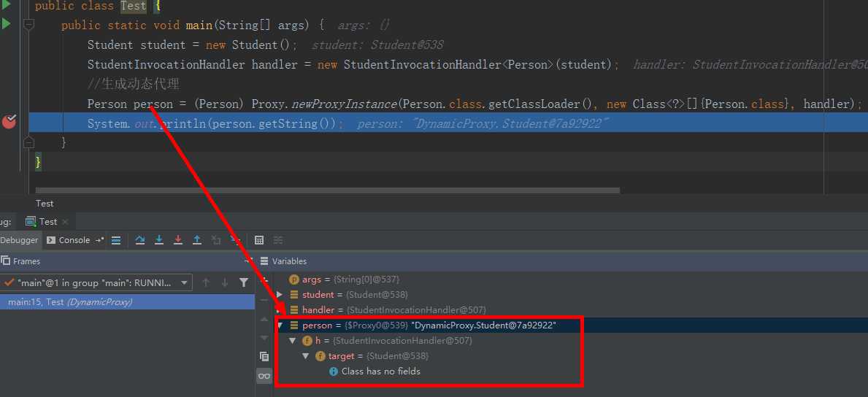Click the newProxyInstance method call
Image resolution: width=868 pixels, height=397 pixels.
tap(344, 104)
